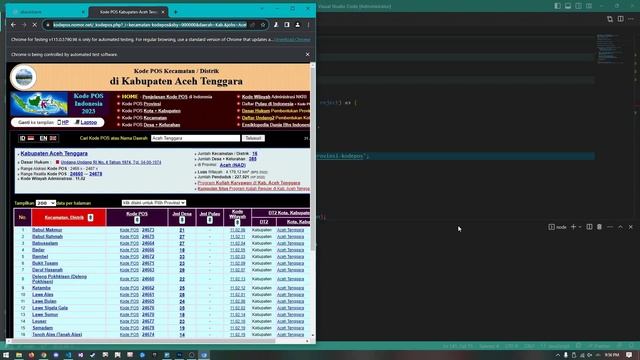Screen dimensions: 640x360
Task: Focus the Cari Kode POS search field
Action: tap(196, 138)
